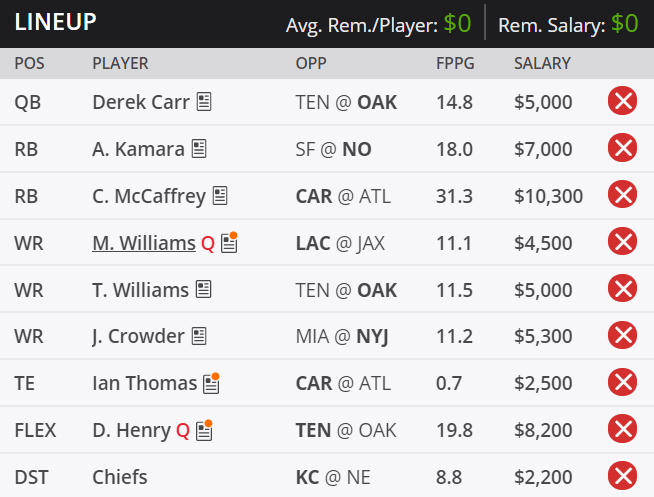Remove Ian Thomas from the TE slot
This screenshot has height=497, width=654.
[622, 382]
